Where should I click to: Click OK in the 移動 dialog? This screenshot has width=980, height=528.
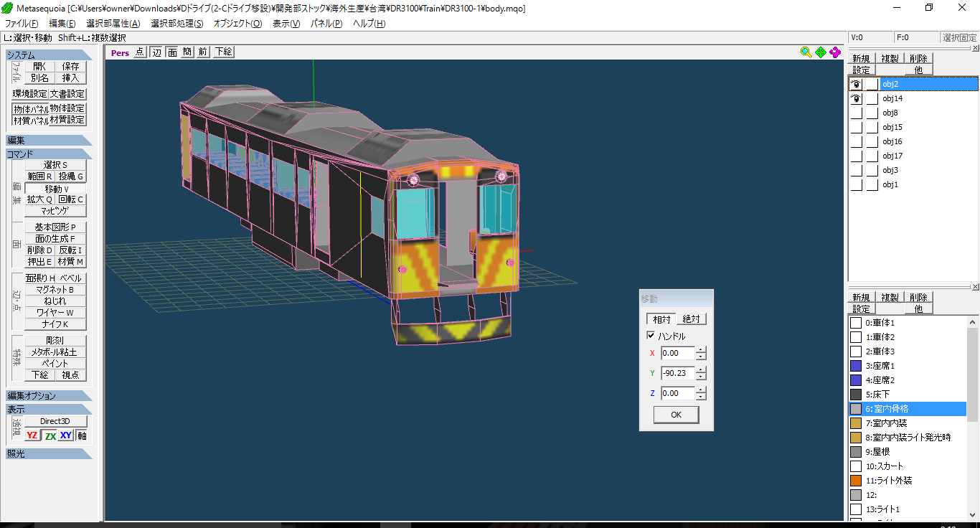[x=676, y=415]
